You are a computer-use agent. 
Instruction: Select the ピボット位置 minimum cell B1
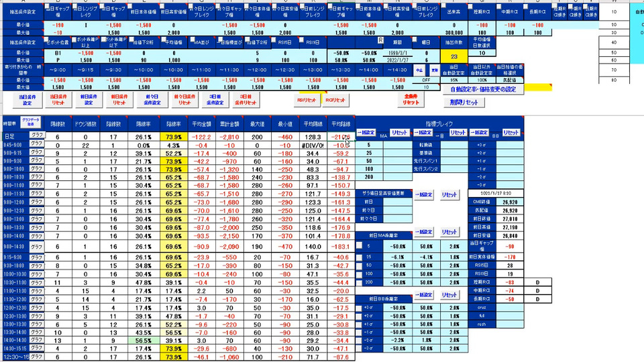(58, 53)
